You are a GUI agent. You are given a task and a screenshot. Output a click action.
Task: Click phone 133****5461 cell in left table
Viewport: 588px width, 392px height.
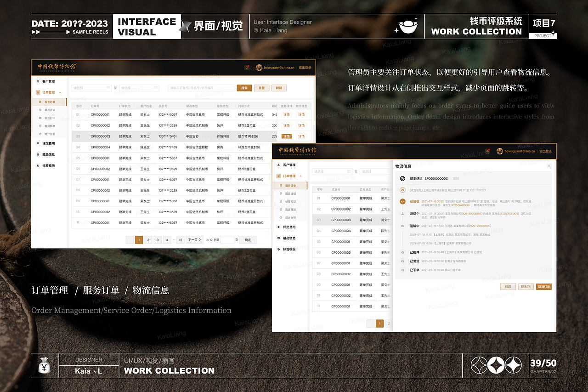[168, 136]
